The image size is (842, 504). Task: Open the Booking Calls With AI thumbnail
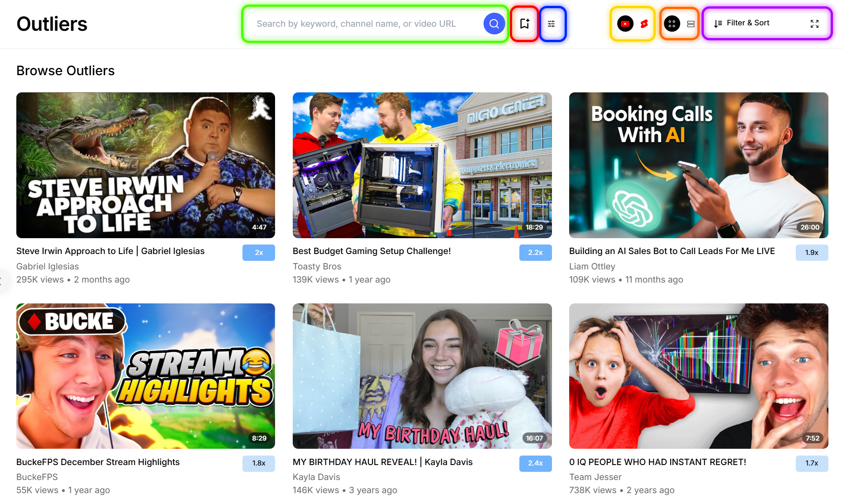click(698, 165)
